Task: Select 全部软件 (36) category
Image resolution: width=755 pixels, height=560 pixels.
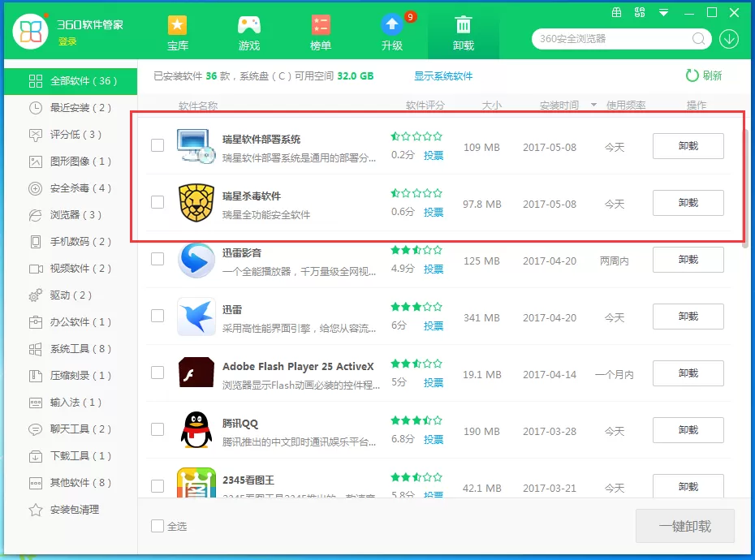Action: 71,81
